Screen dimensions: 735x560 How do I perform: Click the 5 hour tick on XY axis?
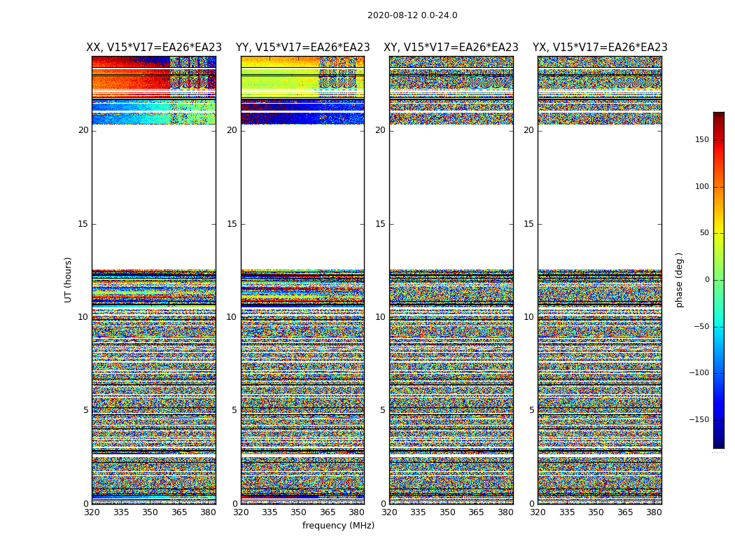[x=382, y=410]
